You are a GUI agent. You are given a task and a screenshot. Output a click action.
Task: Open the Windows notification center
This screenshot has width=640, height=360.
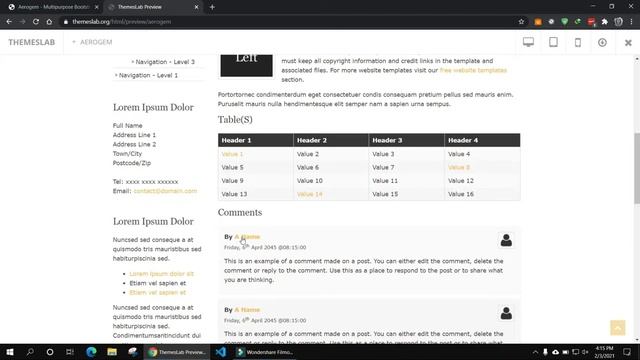(627, 352)
